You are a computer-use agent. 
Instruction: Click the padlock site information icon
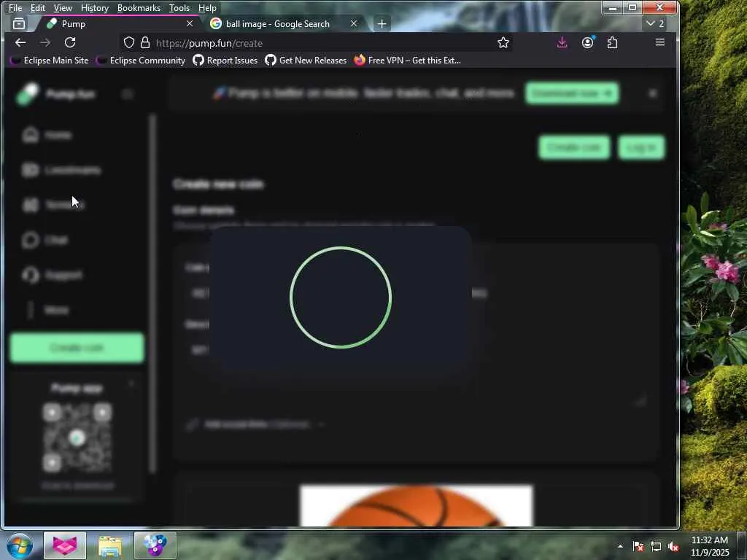pyautogui.click(x=145, y=43)
